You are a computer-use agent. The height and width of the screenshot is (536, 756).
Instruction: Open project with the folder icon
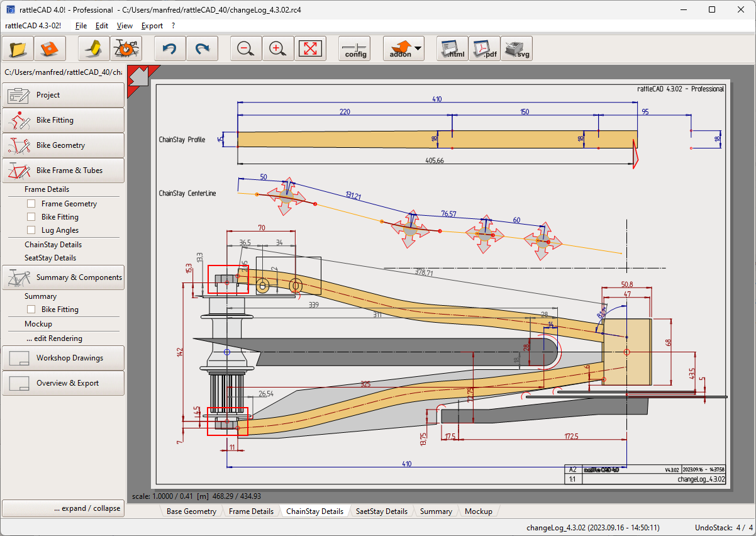click(x=18, y=48)
